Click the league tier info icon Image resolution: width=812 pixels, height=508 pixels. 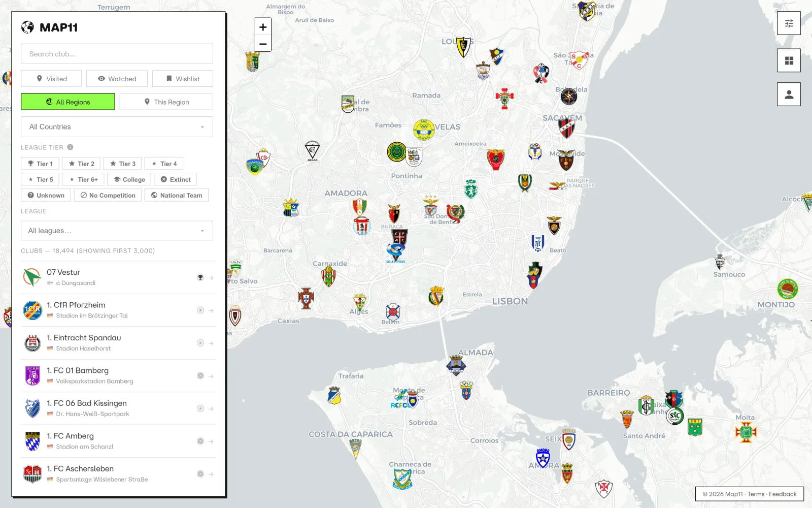pyautogui.click(x=70, y=147)
